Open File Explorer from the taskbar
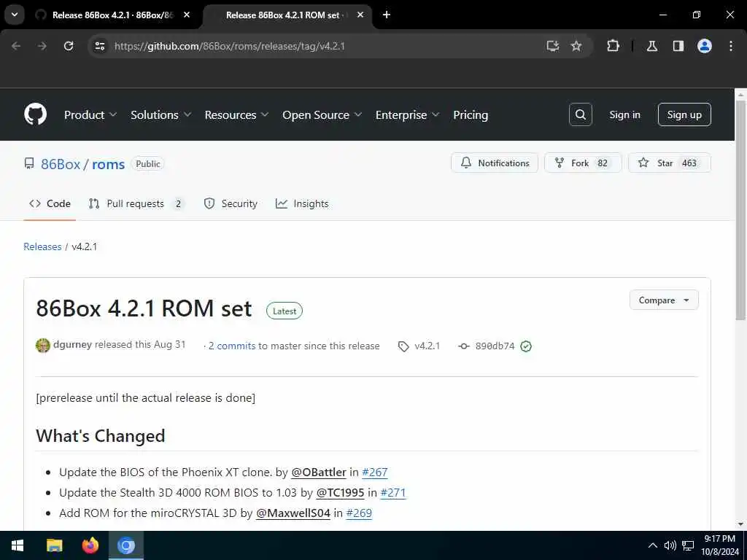The width and height of the screenshot is (747, 560). click(54, 545)
